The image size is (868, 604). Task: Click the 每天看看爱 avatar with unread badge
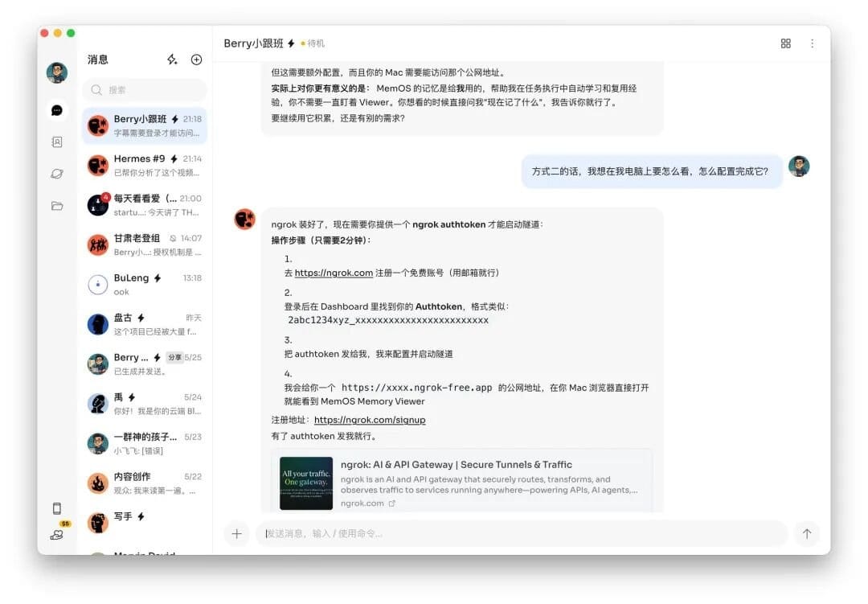click(98, 205)
